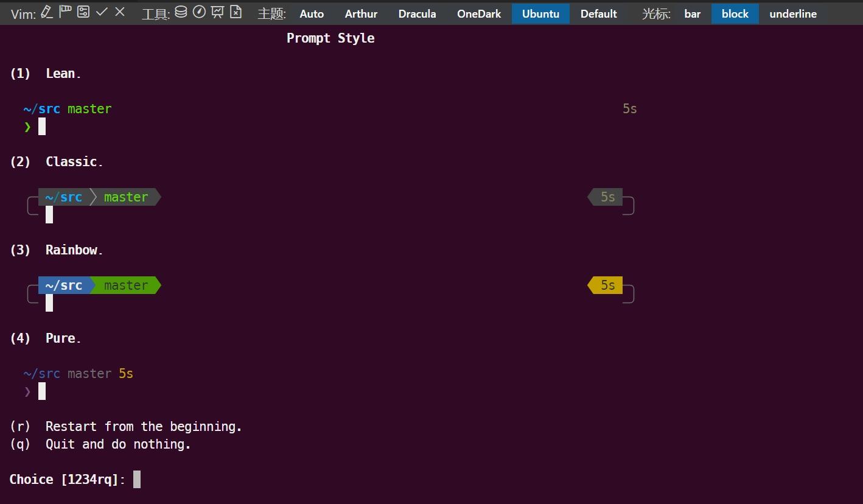Switch to the Dracula theme tab

417,13
